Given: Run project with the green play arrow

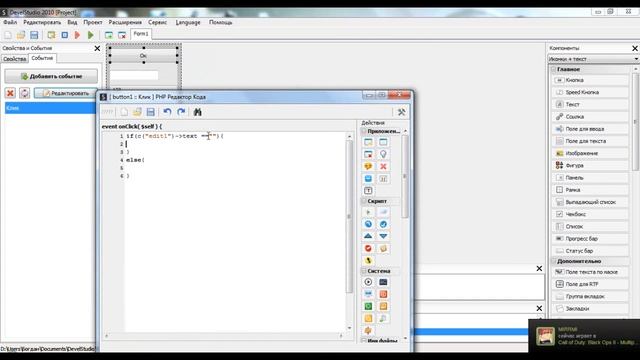Looking at the screenshot, I should (91, 35).
